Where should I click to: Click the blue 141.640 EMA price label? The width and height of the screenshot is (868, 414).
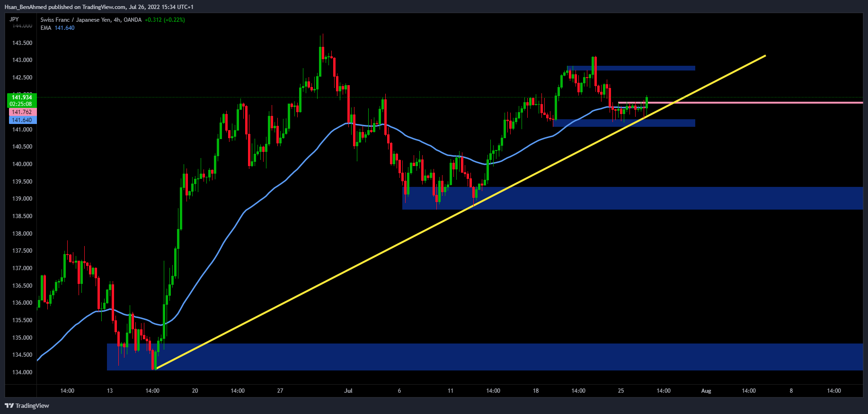(x=22, y=120)
